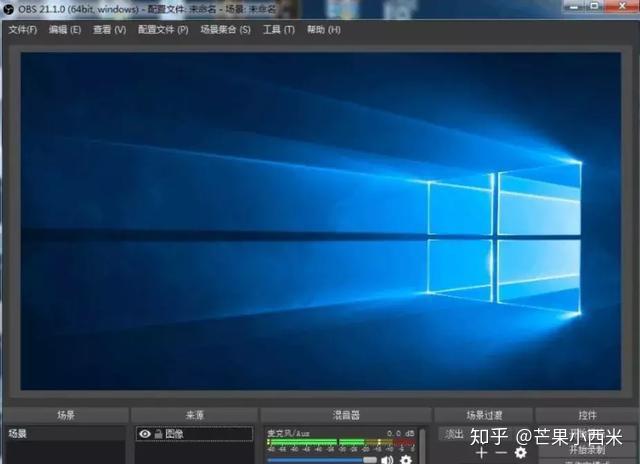Viewport: 640px width, 464px height.
Task: Select the 场景 entry in scenes list
Action: point(65,433)
